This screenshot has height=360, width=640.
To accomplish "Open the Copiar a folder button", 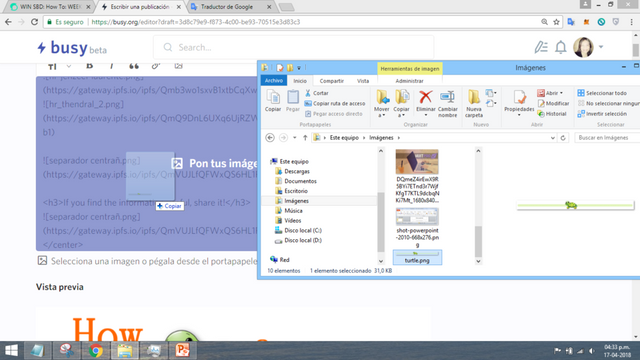I will tap(401, 104).
